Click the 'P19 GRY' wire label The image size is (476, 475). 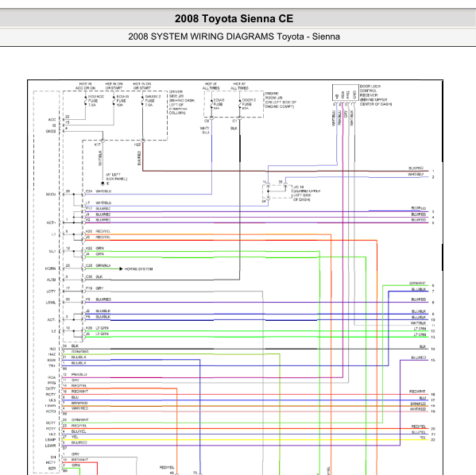point(95,288)
